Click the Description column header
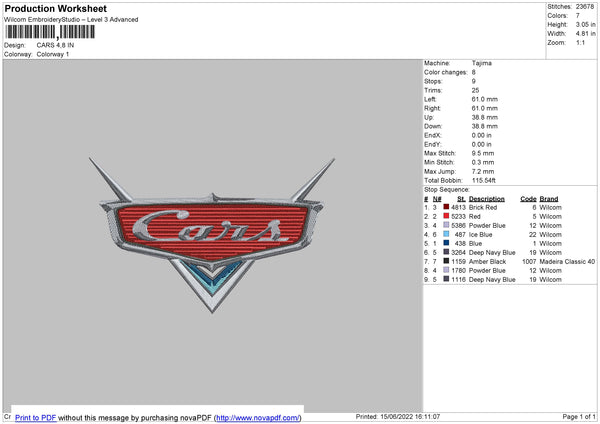Viewport: 600px width, 424px height. (x=486, y=199)
